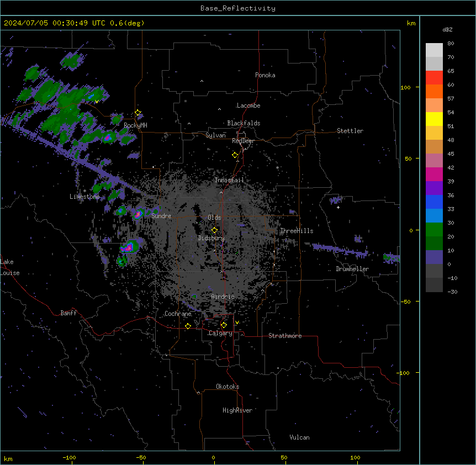This screenshot has width=476, height=465.
Task: Click the RockyMH label
Action: pyautogui.click(x=135, y=125)
